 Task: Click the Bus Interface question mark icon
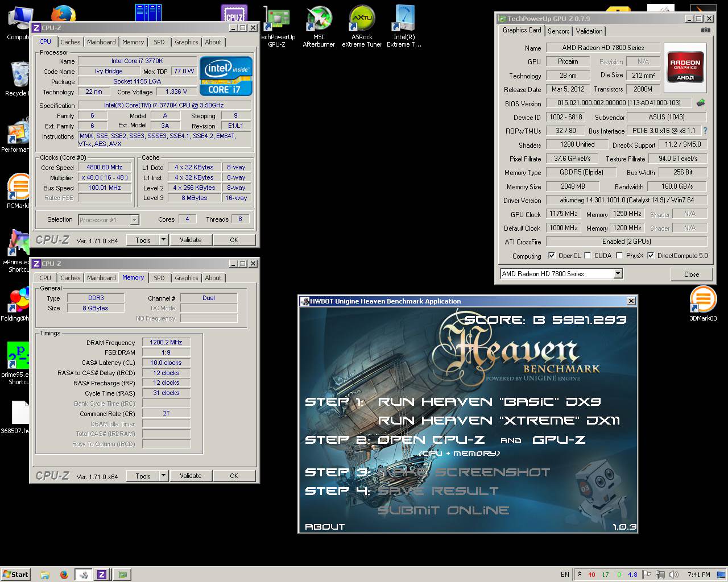pyautogui.click(x=705, y=131)
